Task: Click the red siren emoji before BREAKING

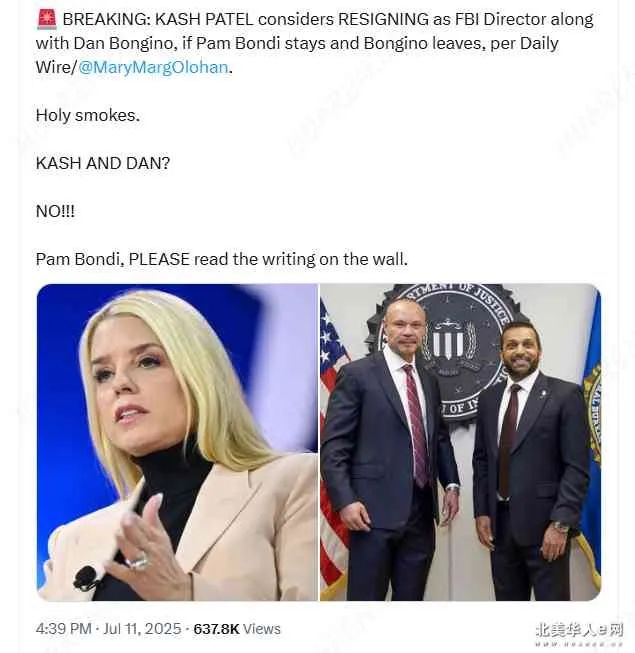Action: click(x=47, y=20)
